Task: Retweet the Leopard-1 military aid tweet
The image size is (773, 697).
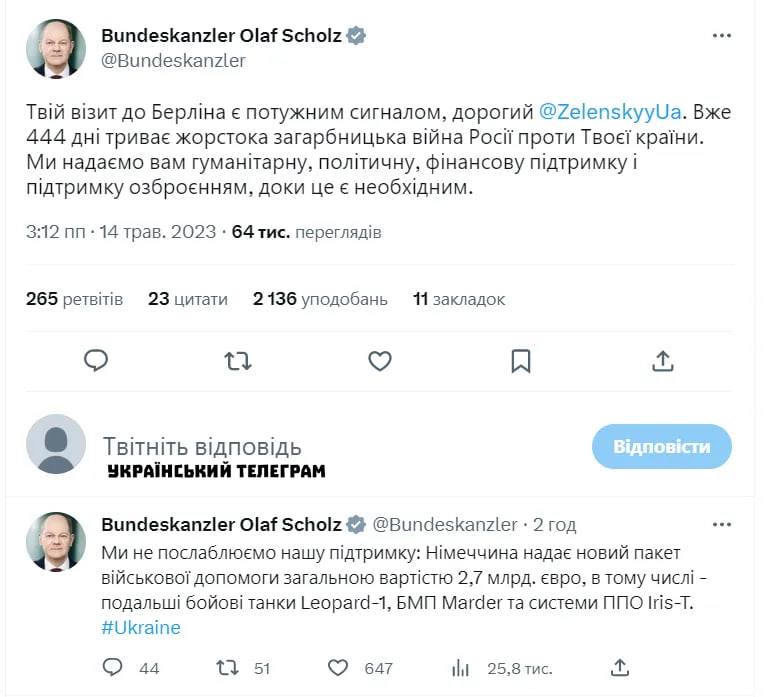Action: (x=227, y=667)
